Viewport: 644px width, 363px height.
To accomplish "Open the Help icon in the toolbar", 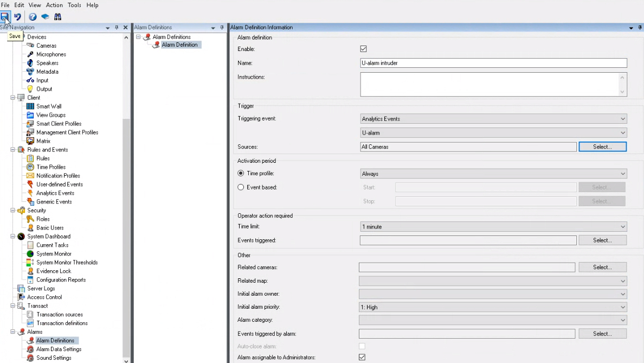I will point(33,17).
